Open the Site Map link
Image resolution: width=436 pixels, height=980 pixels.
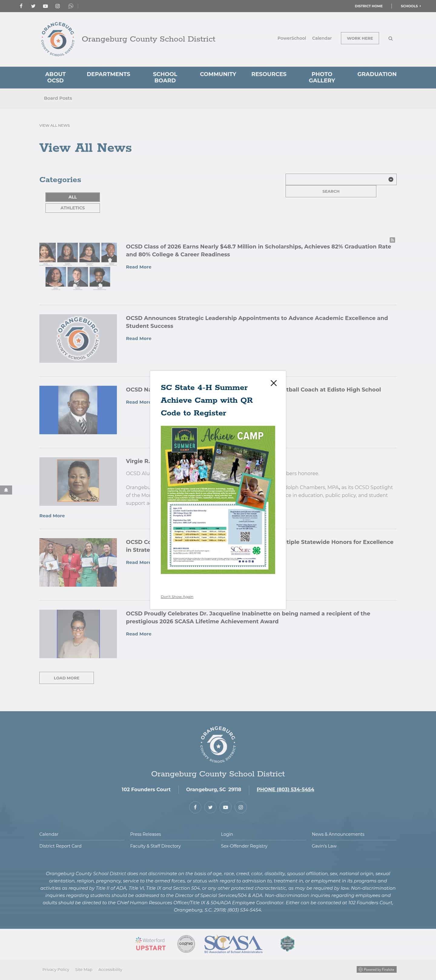coord(84,970)
